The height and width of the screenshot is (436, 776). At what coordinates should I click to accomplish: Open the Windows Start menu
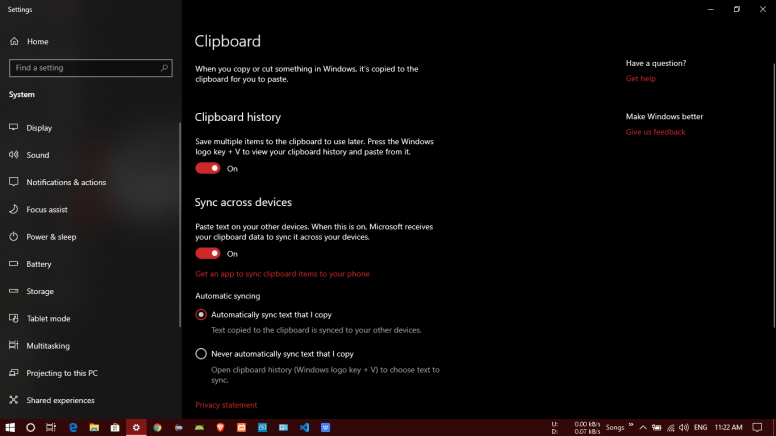(x=10, y=428)
